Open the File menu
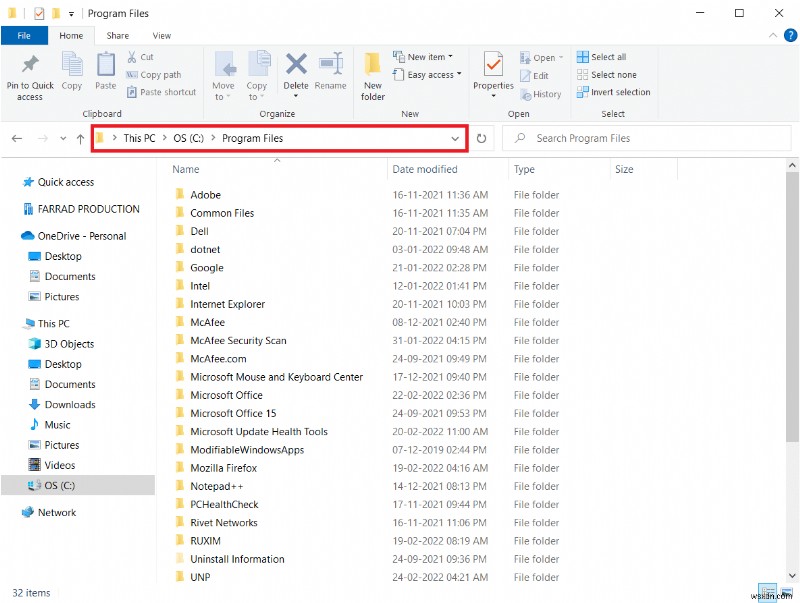This screenshot has height=603, width=800. click(24, 35)
